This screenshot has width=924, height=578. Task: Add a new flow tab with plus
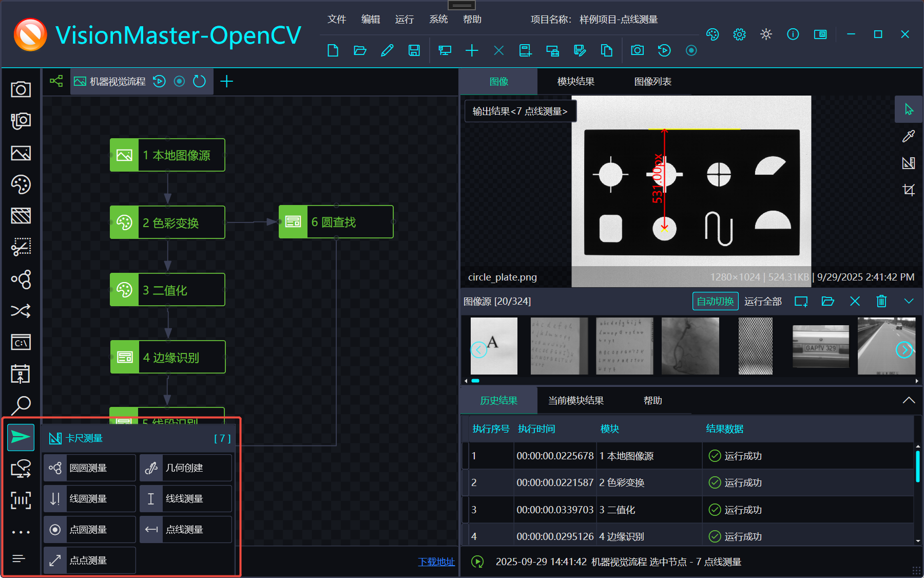click(226, 81)
